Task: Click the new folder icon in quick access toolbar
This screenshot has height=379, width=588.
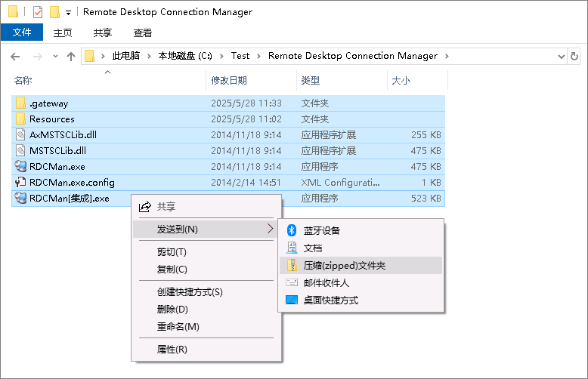Action: (x=54, y=12)
